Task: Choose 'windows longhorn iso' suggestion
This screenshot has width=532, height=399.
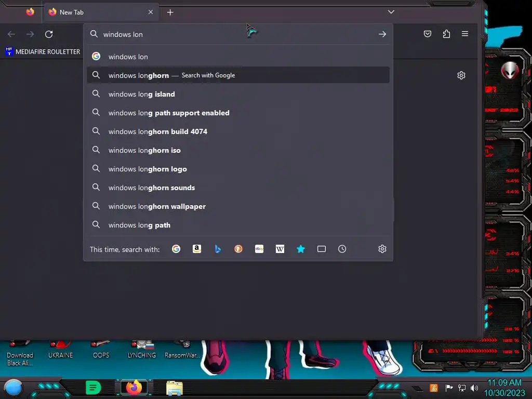Action: point(238,150)
